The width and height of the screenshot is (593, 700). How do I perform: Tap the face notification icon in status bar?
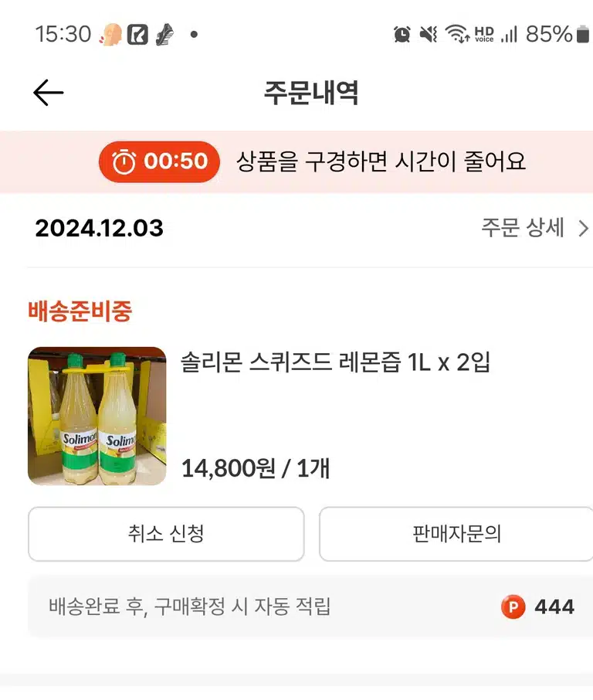[x=110, y=34]
